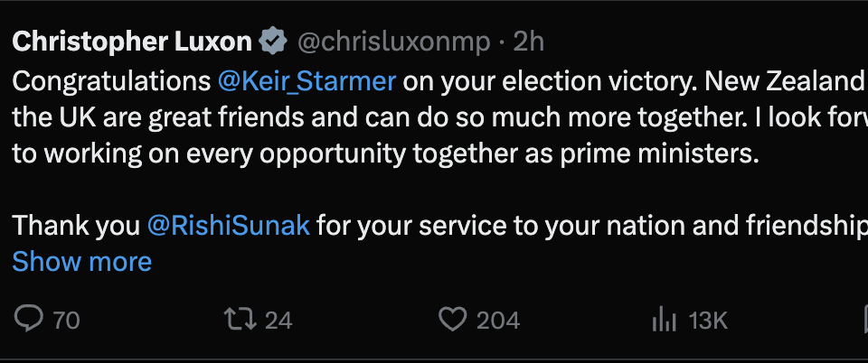The width and height of the screenshot is (868, 363).
Task: Open the @Keir_Starmer mention link
Action: coord(307,81)
